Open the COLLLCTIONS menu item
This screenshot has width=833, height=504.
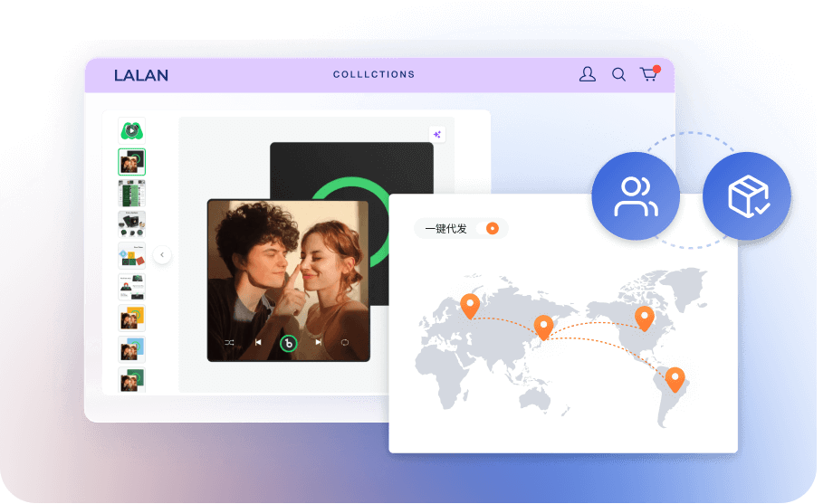[373, 75]
